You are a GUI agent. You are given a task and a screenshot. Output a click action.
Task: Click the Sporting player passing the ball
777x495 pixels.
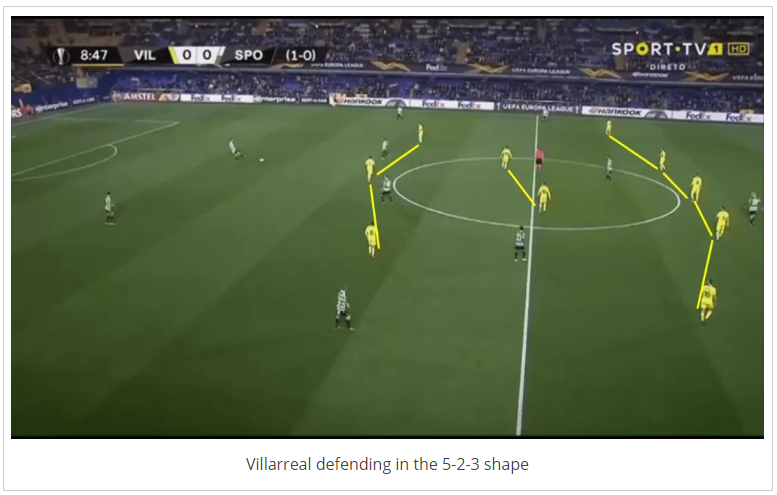234,149
